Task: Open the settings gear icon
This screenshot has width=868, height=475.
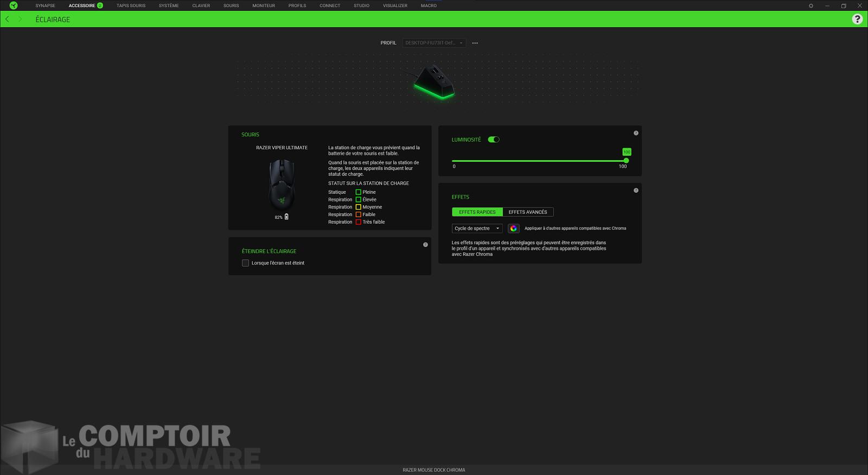Action: click(811, 5)
